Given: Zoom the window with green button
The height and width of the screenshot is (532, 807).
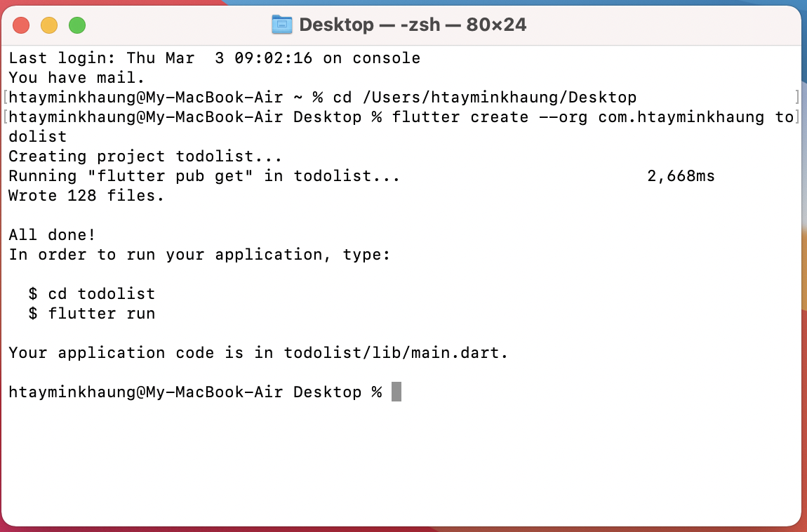Looking at the screenshot, I should pos(76,26).
